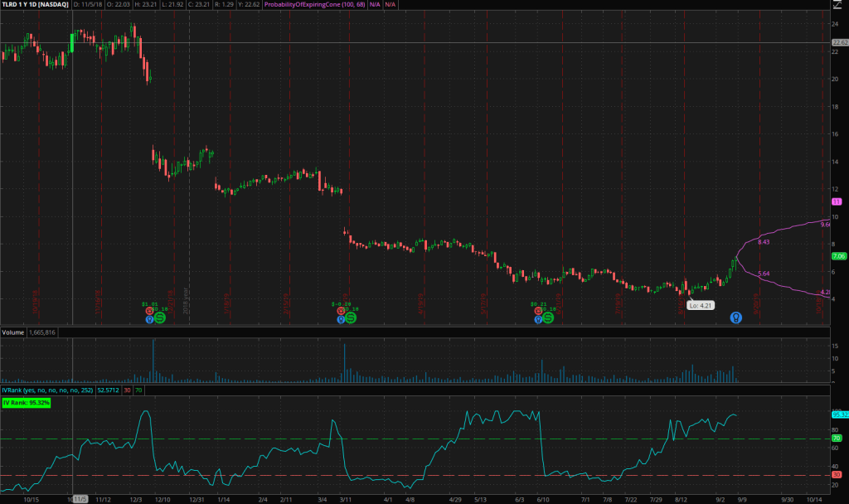Click the December green dividend icon
Screen dimensions: 849x504
[160, 317]
